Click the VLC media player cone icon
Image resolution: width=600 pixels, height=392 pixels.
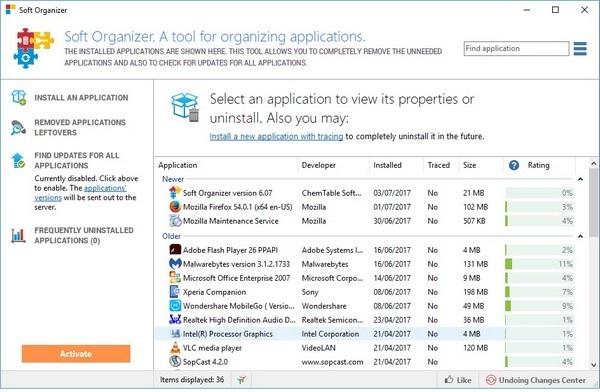(x=175, y=348)
